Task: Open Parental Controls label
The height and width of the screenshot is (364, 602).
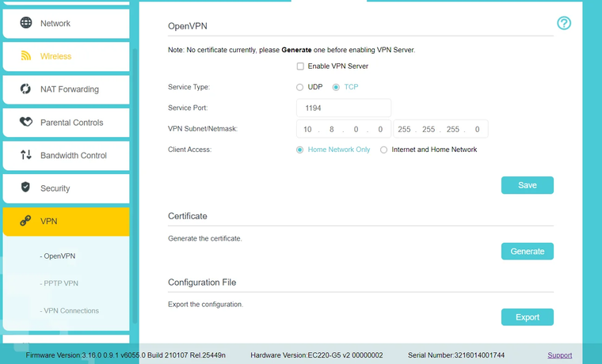Action: tap(72, 123)
